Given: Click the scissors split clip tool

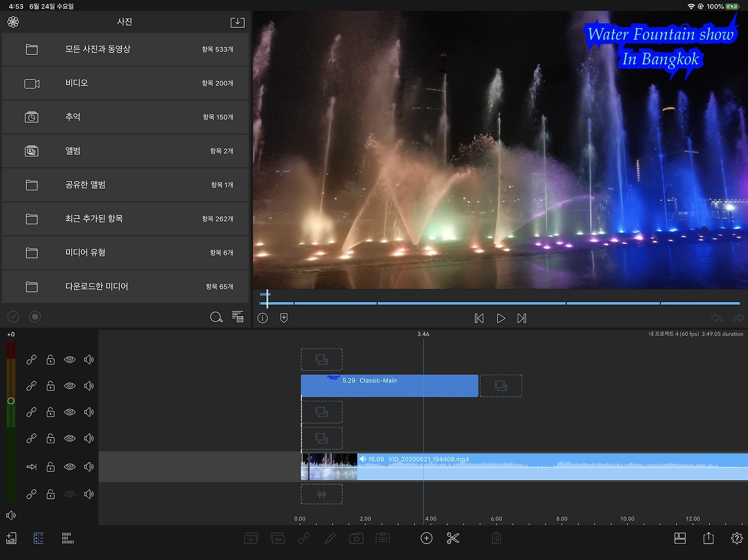Looking at the screenshot, I should 453,538.
